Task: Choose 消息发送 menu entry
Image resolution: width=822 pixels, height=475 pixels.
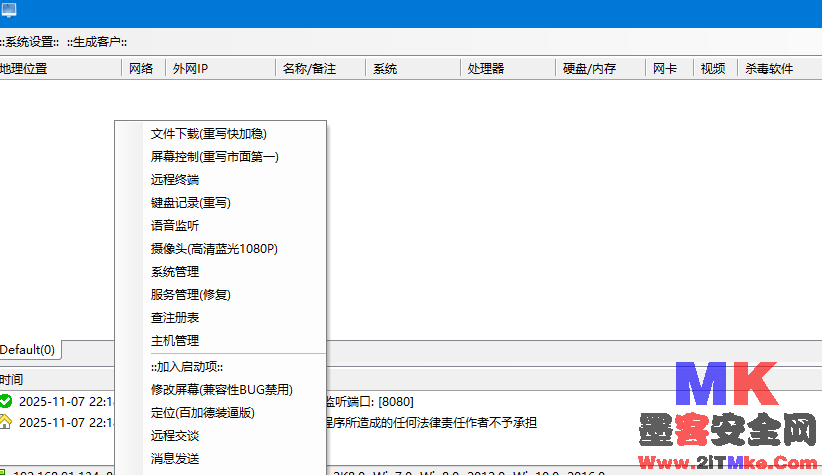Action: tap(174, 459)
